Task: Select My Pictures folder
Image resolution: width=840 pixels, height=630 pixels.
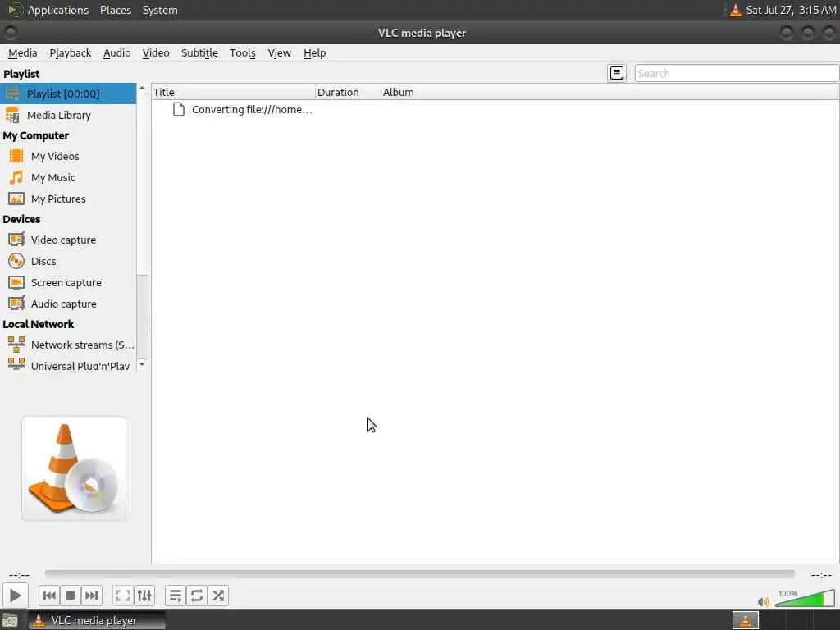Action: tap(68, 199)
